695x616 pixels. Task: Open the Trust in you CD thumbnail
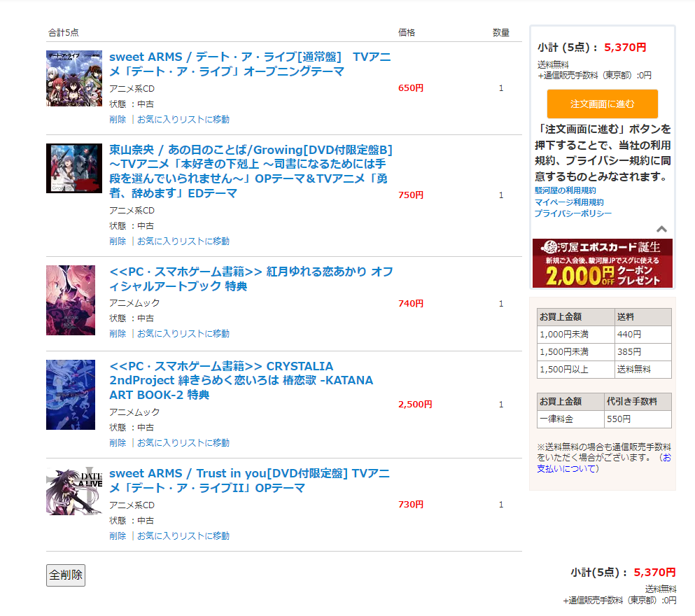coord(74,491)
